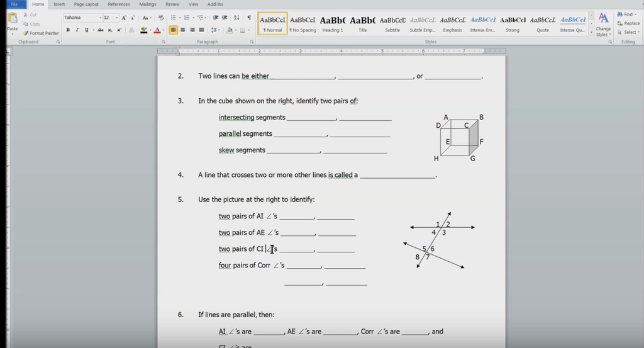Apply the black text highlight color
This screenshot has width=644, height=348.
coord(143,30)
